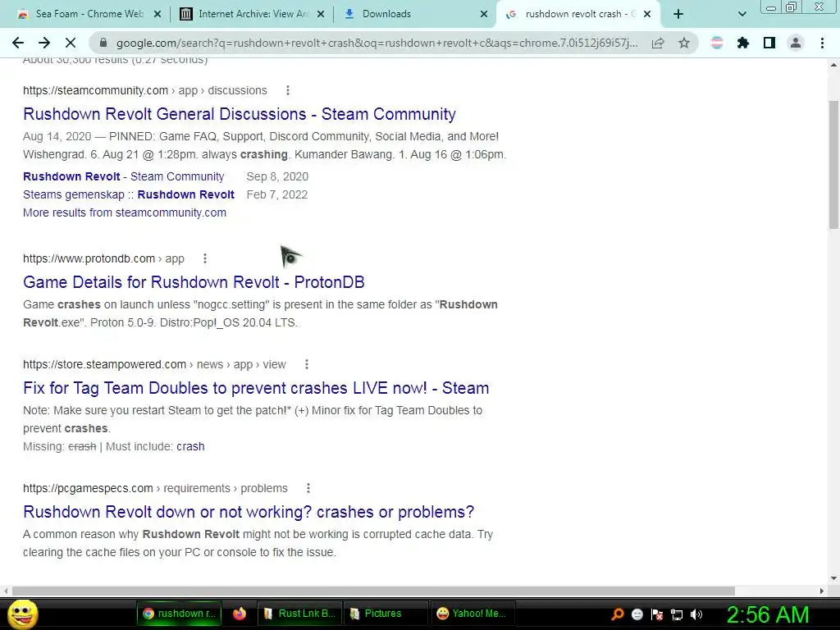Screen dimensions: 840x630
Task: Close the Internet Archive tab
Action: (321, 14)
